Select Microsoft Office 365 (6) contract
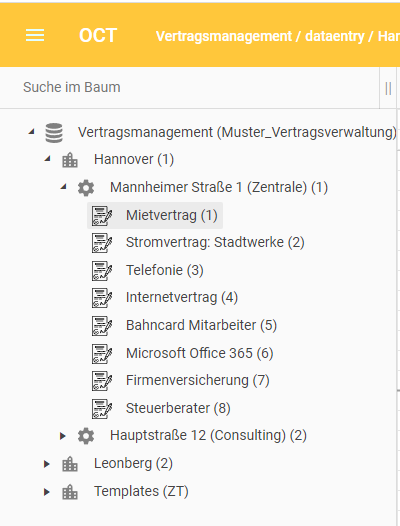400x526 pixels. (x=200, y=353)
